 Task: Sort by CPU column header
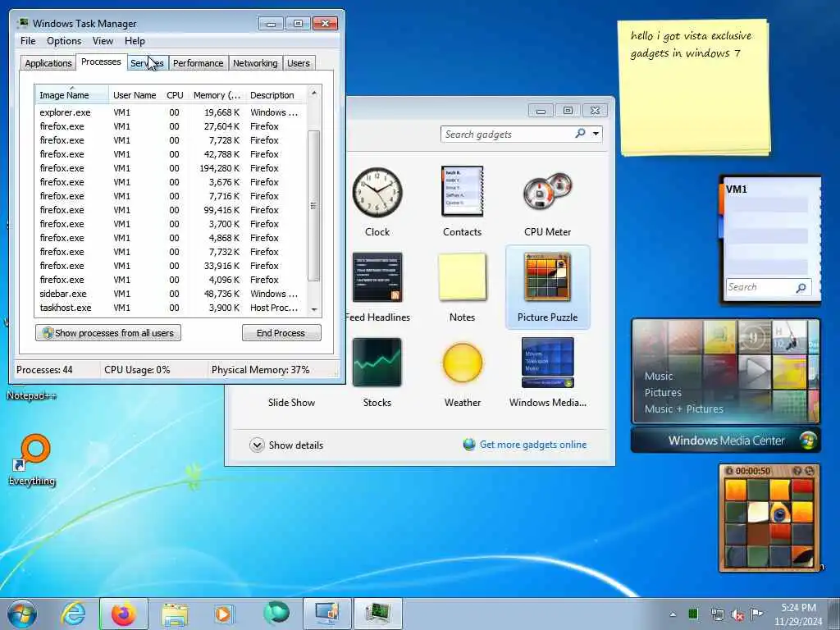click(x=175, y=95)
